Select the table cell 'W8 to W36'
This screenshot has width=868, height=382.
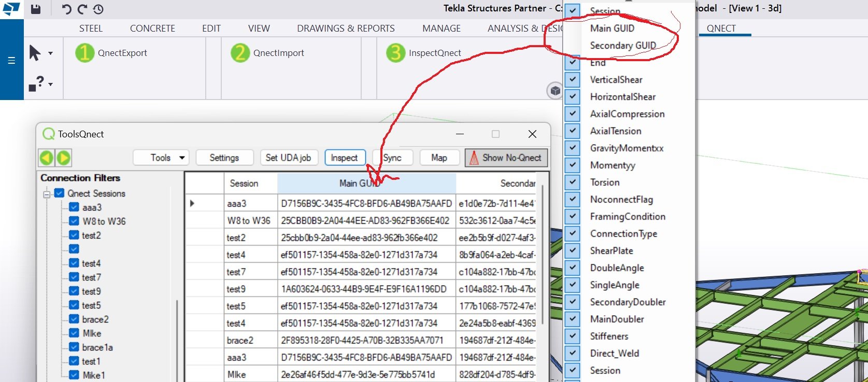250,221
